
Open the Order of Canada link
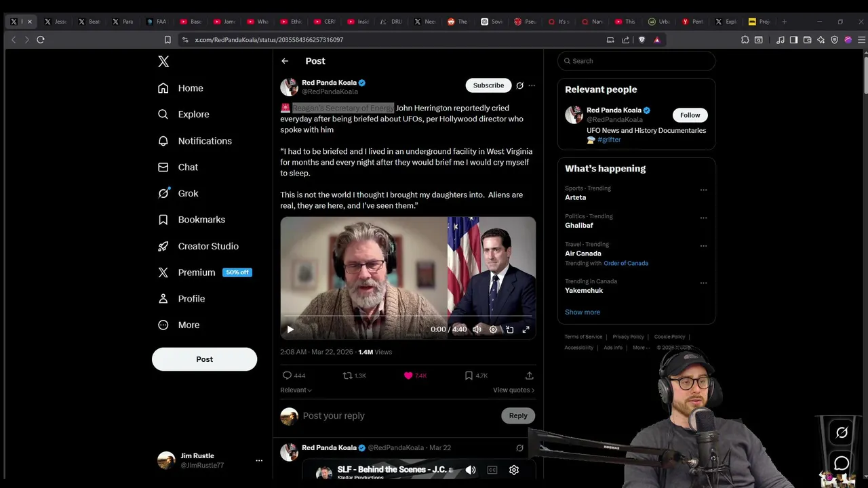click(x=626, y=263)
